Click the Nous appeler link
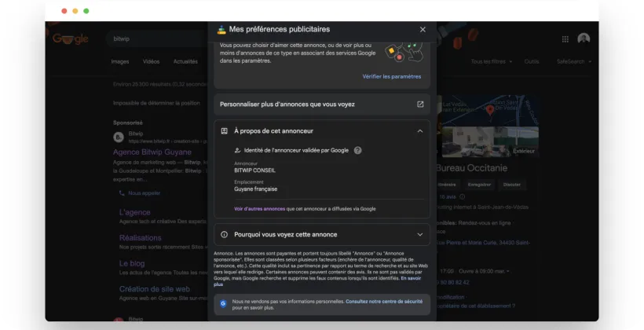Image resolution: width=644 pixels, height=330 pixels. [145, 193]
